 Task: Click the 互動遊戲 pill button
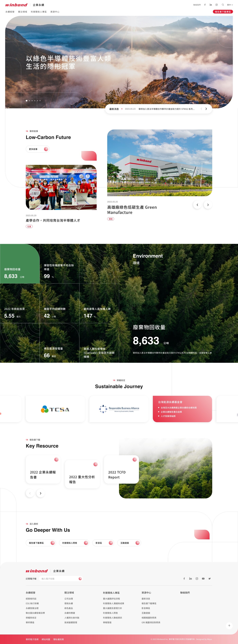[129, 543]
